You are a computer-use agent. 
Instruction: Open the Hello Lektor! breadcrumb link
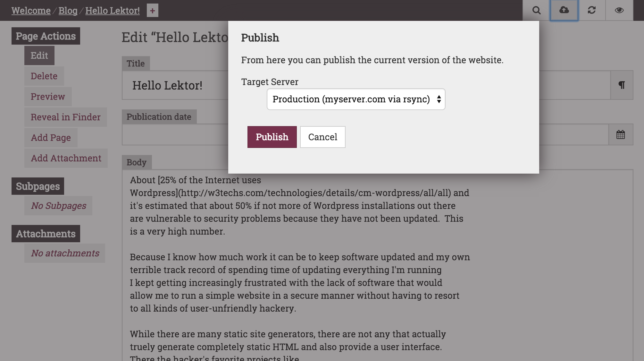point(113,11)
